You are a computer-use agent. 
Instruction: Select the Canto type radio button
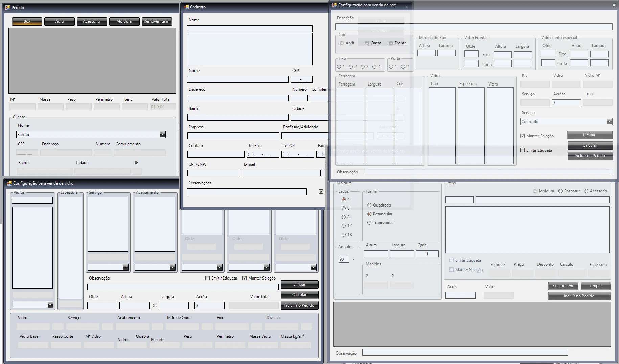click(367, 43)
